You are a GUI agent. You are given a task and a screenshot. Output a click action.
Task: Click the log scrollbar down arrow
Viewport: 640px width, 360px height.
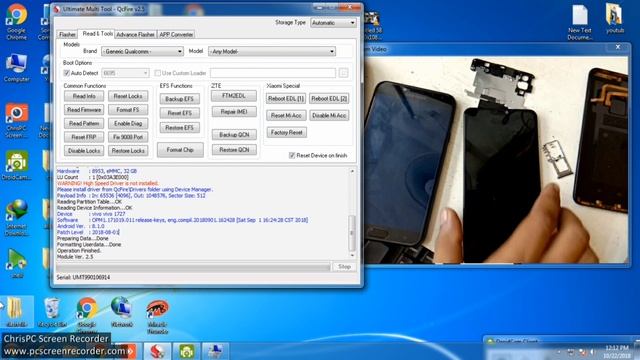352,256
